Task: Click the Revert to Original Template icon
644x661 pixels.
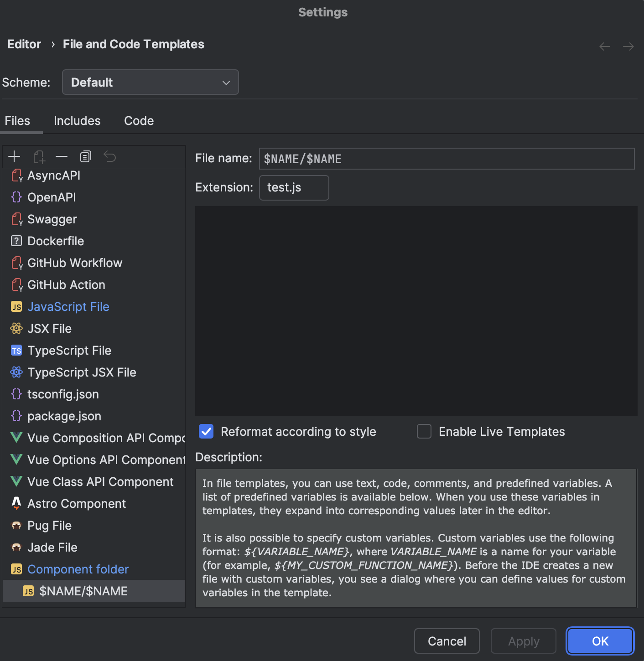Action: point(110,157)
